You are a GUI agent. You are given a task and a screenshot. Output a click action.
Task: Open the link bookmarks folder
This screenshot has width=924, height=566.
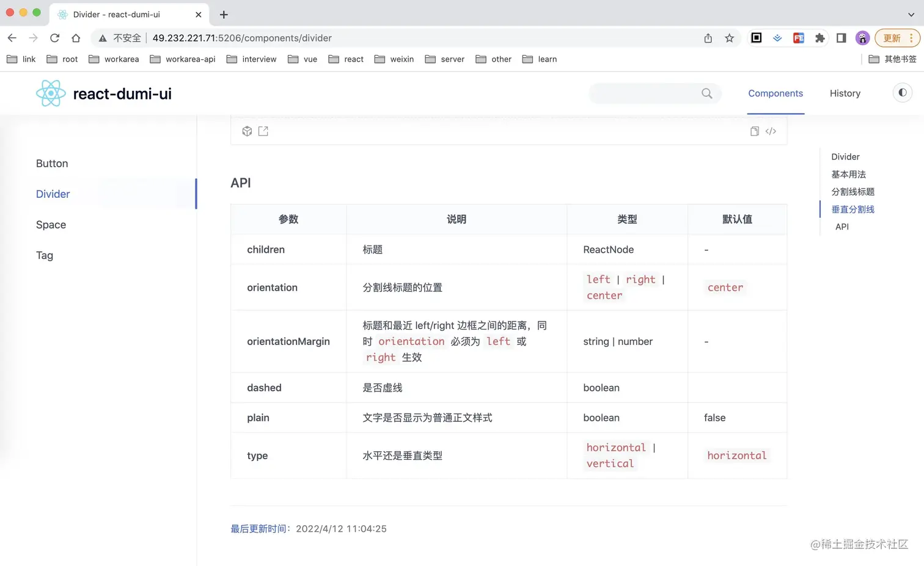tap(21, 59)
